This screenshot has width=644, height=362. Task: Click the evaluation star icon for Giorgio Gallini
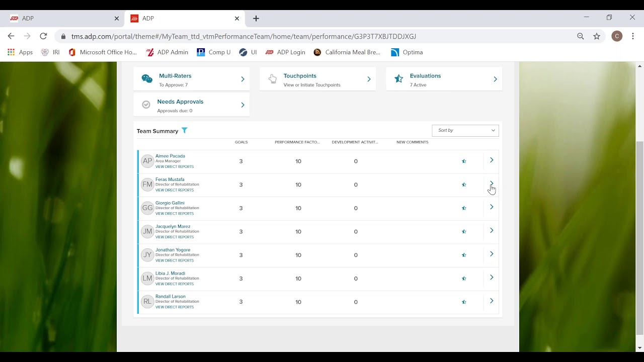point(464,208)
